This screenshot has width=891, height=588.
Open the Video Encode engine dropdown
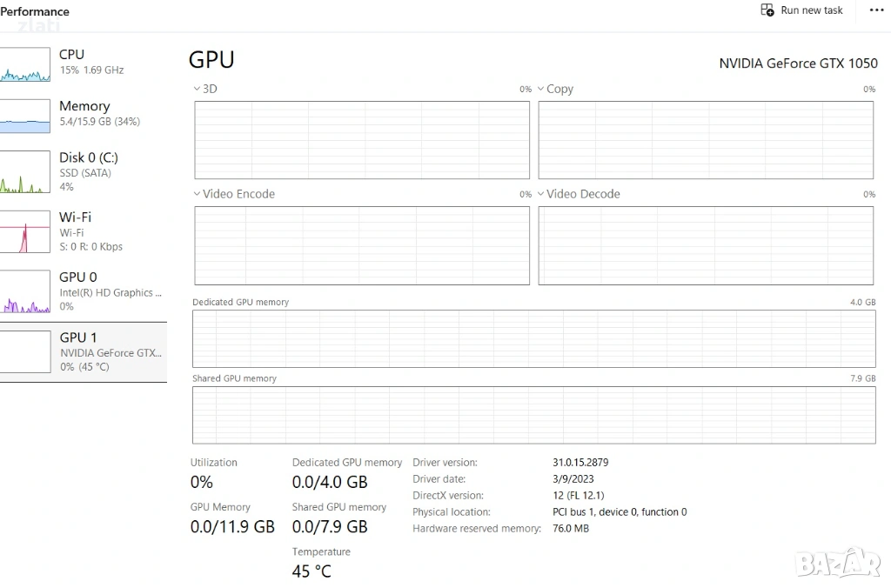(197, 194)
